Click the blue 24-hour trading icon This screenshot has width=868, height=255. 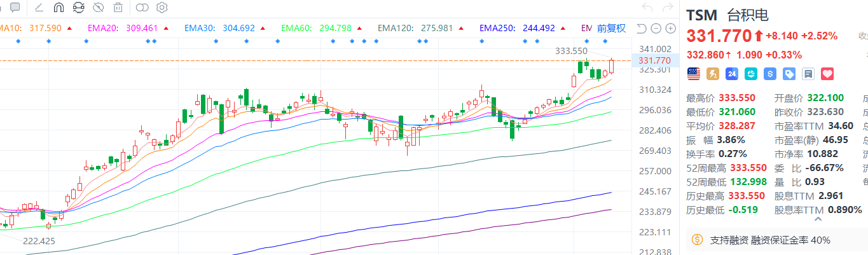point(732,74)
